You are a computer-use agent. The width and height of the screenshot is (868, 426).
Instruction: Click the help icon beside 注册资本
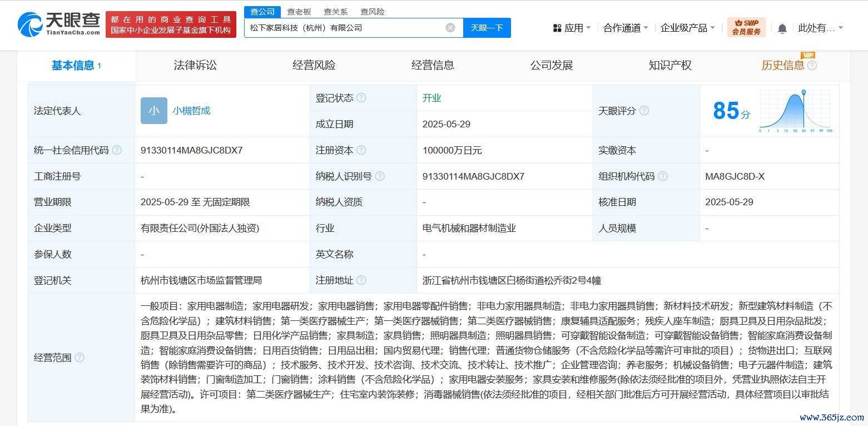coord(361,150)
